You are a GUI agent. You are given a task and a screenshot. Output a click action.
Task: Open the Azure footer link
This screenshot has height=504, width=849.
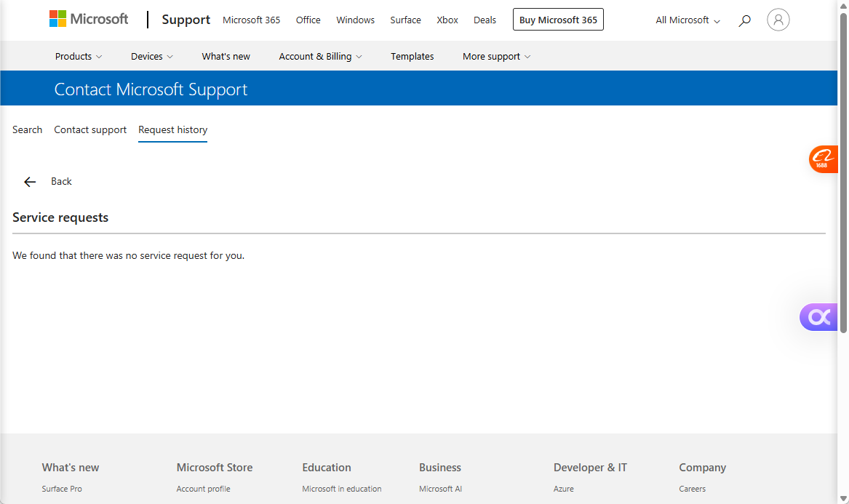563,489
